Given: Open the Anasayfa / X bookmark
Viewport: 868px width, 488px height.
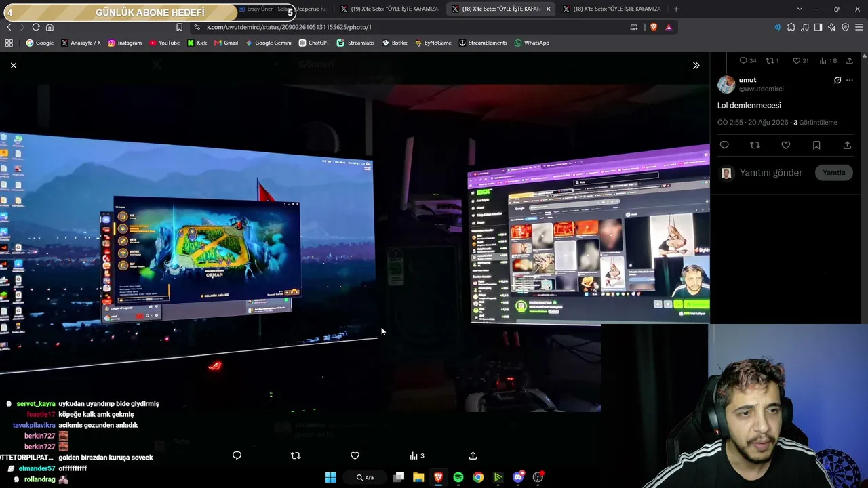Looking at the screenshot, I should [81, 43].
